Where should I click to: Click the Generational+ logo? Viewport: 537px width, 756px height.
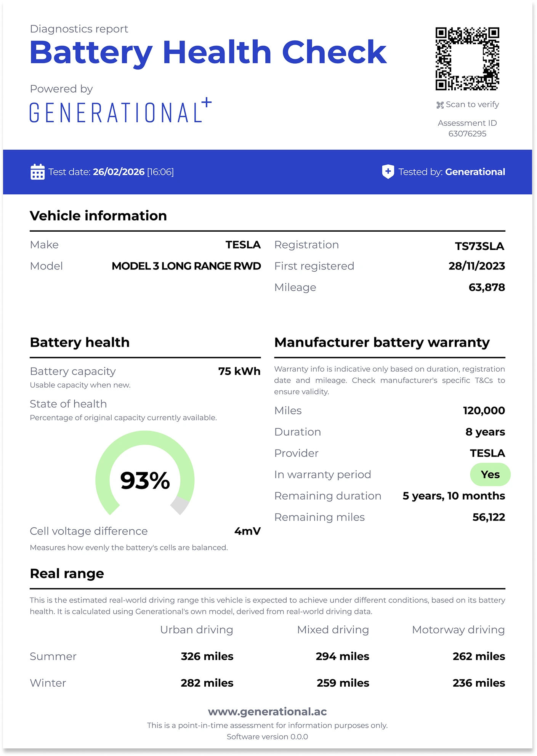coord(120,110)
